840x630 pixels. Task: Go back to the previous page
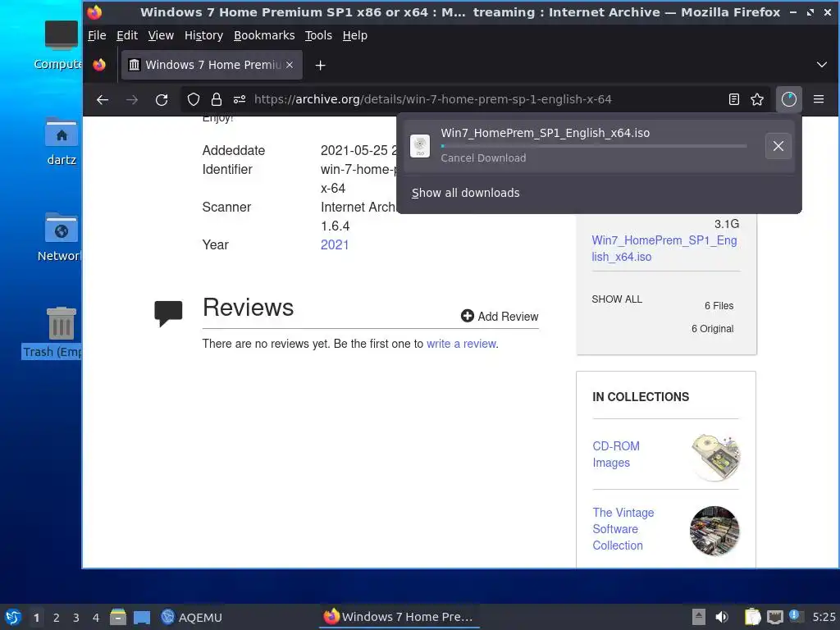point(103,99)
